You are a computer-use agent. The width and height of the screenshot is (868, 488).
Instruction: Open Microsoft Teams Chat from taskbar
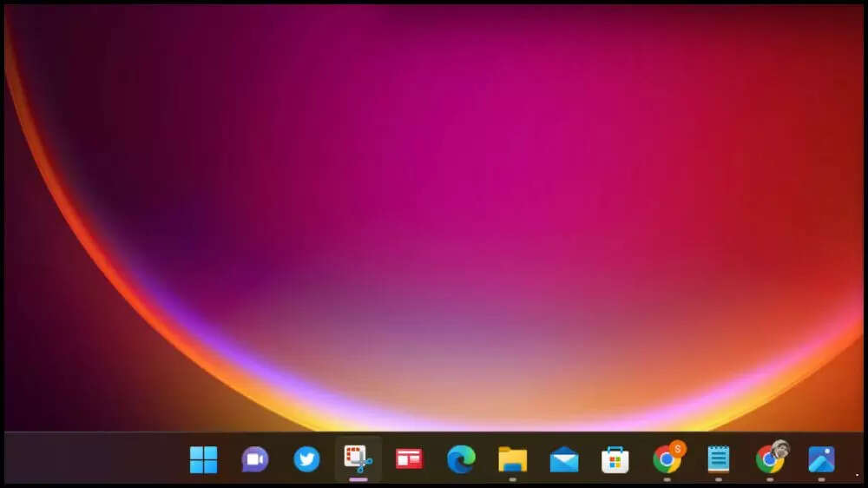[255, 459]
